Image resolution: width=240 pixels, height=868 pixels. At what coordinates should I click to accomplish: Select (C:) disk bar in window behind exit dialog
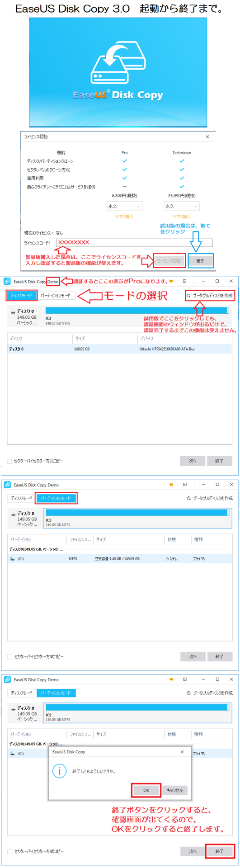click(x=137, y=713)
